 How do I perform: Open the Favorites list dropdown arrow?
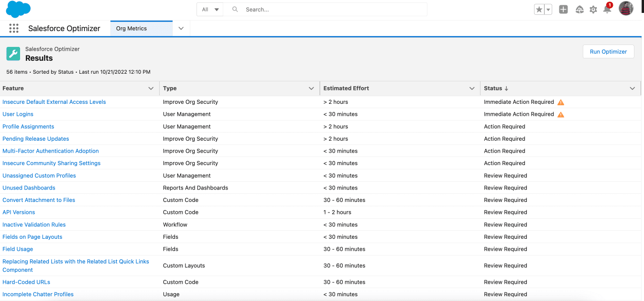point(548,10)
